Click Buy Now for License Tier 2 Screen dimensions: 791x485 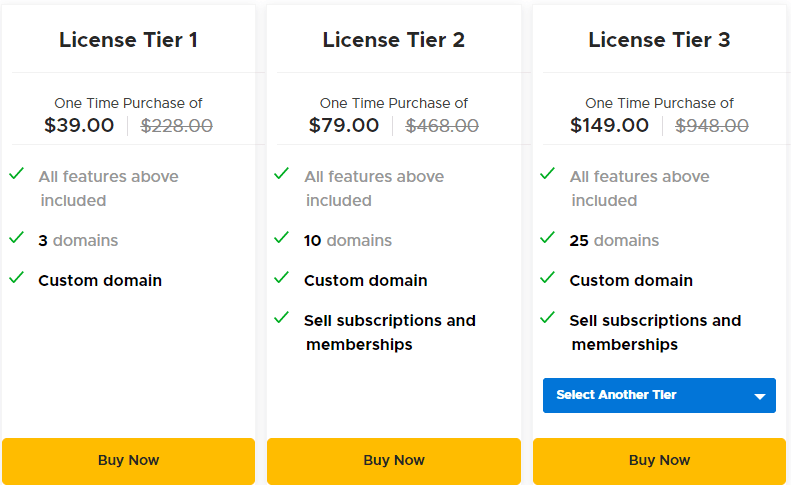click(x=394, y=461)
